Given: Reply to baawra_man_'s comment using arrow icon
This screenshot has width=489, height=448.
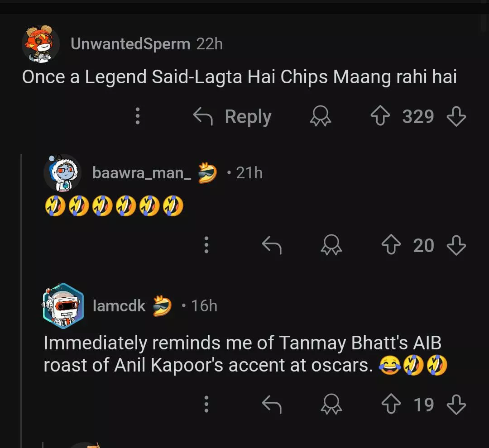Looking at the screenshot, I should [x=272, y=246].
